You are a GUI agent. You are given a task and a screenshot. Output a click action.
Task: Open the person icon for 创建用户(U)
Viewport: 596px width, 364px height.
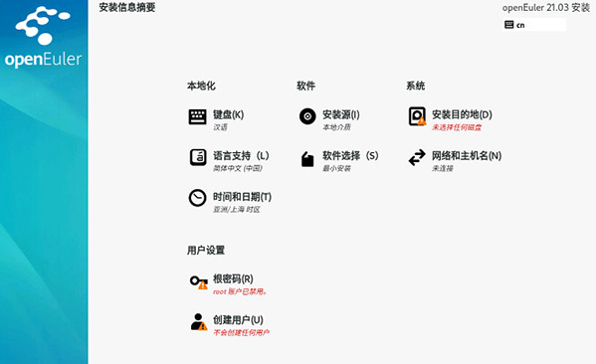pos(199,322)
